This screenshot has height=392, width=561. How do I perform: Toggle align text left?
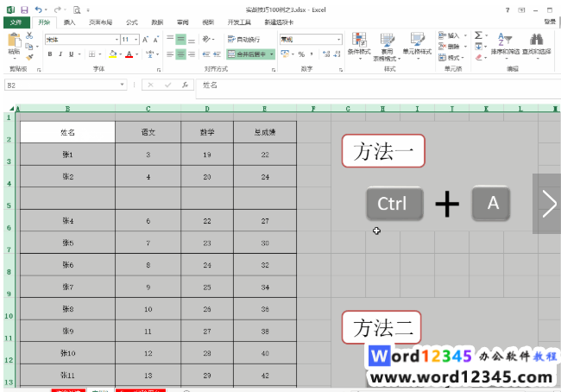point(170,54)
